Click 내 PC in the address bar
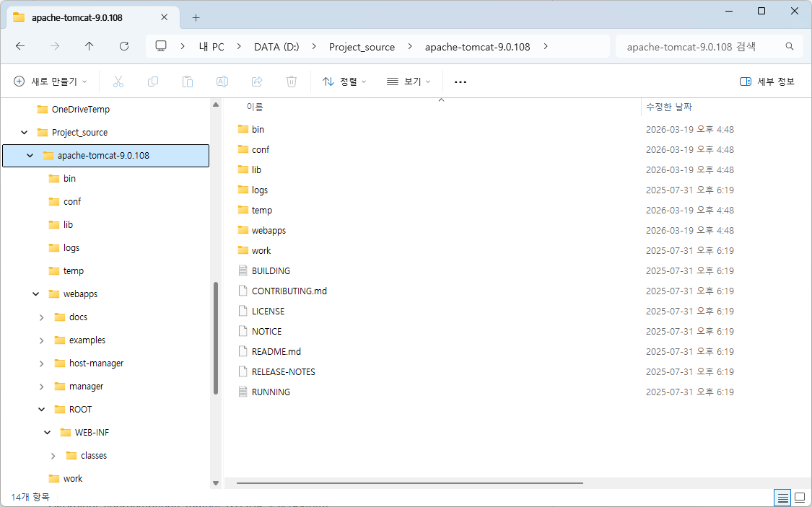The height and width of the screenshot is (507, 812). click(211, 47)
